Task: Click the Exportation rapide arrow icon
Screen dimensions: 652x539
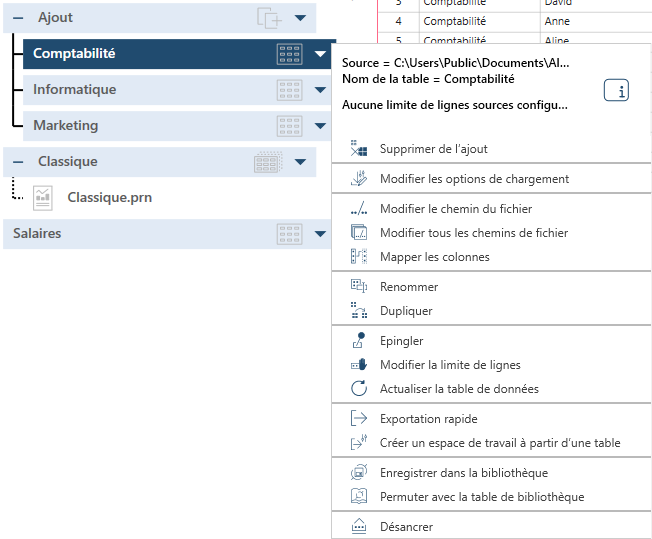Action: coord(359,418)
